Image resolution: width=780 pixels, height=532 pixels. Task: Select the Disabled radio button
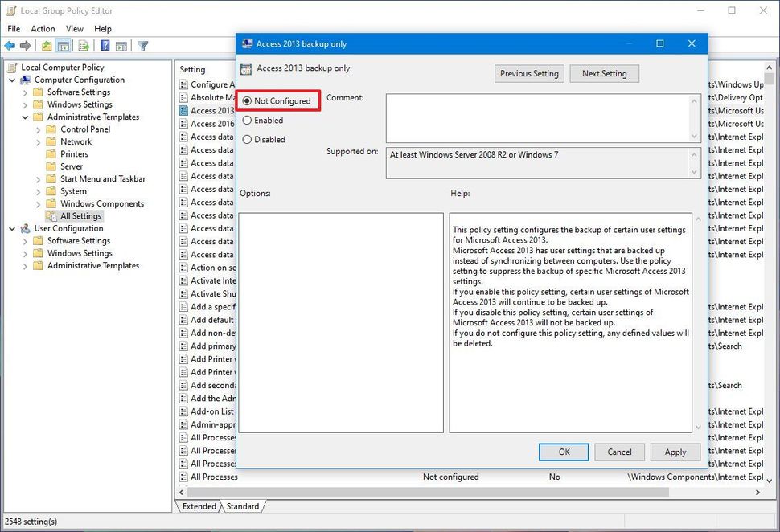[248, 139]
